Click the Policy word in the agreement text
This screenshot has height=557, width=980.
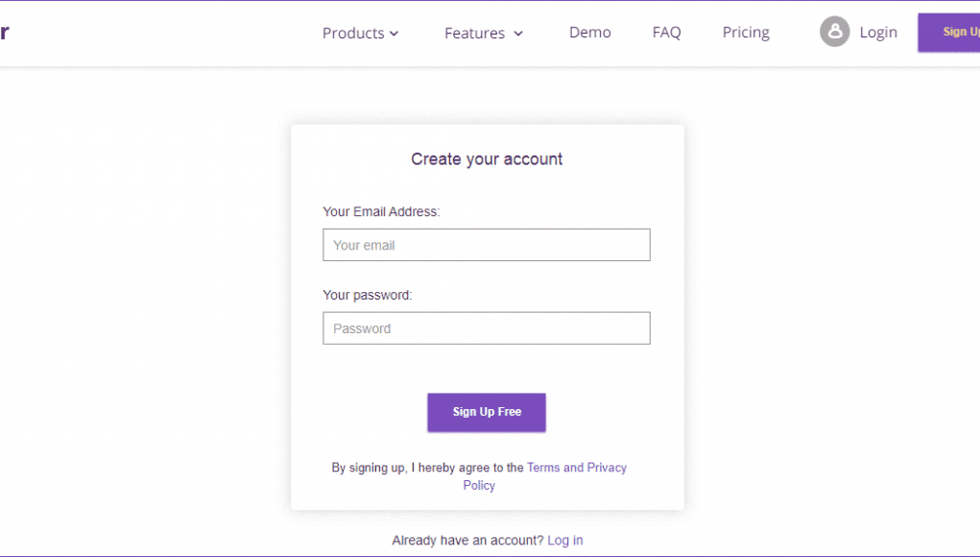coord(479,486)
